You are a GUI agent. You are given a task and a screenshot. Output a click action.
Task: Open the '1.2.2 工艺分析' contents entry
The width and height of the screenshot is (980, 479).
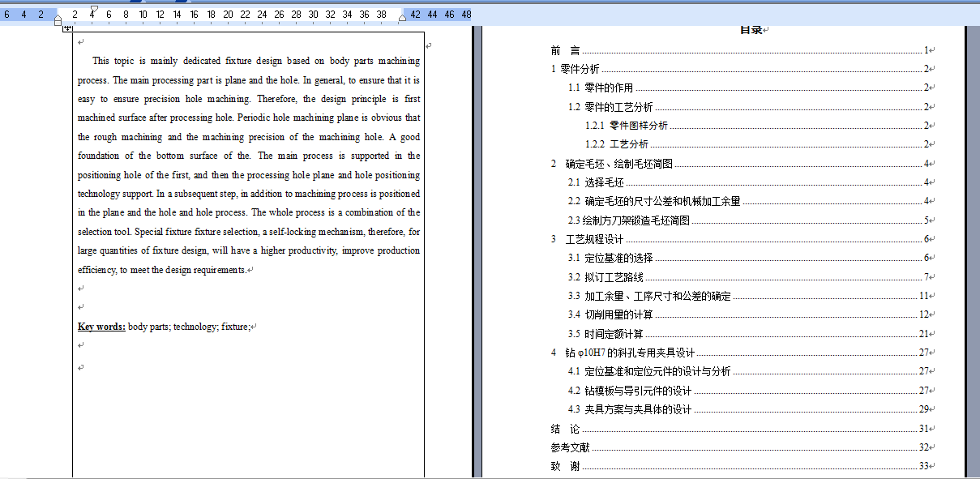[758, 144]
